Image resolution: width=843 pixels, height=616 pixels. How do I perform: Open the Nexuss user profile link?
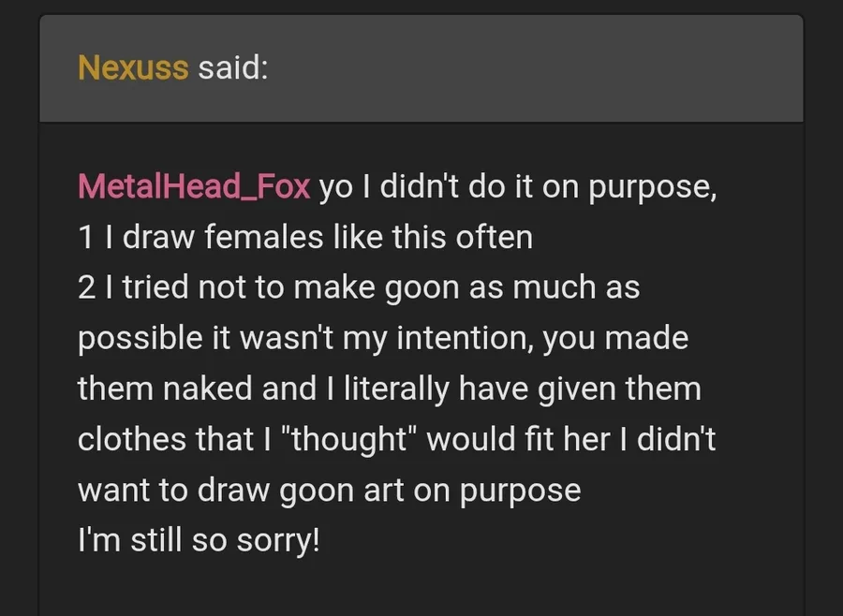point(133,67)
